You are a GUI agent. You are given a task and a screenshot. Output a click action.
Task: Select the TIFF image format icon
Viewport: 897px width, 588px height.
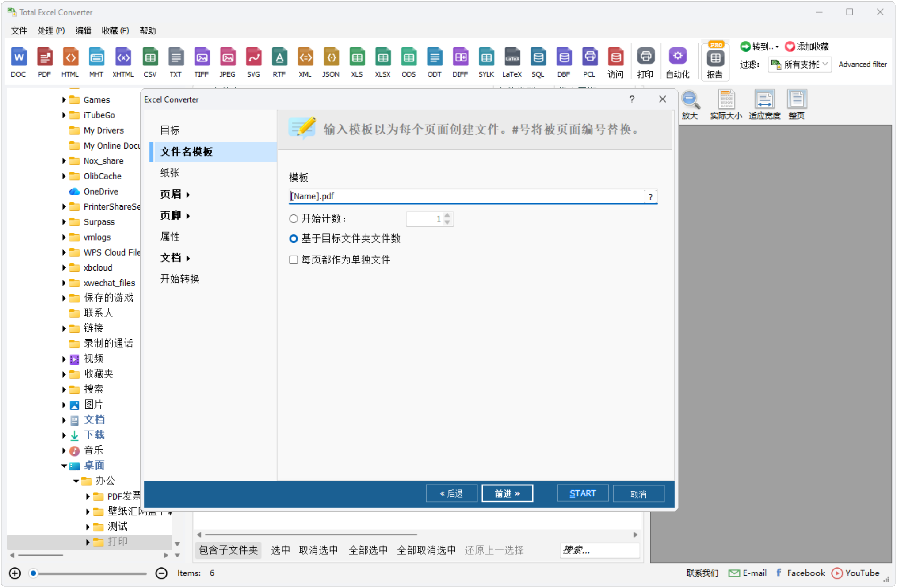tap(202, 62)
